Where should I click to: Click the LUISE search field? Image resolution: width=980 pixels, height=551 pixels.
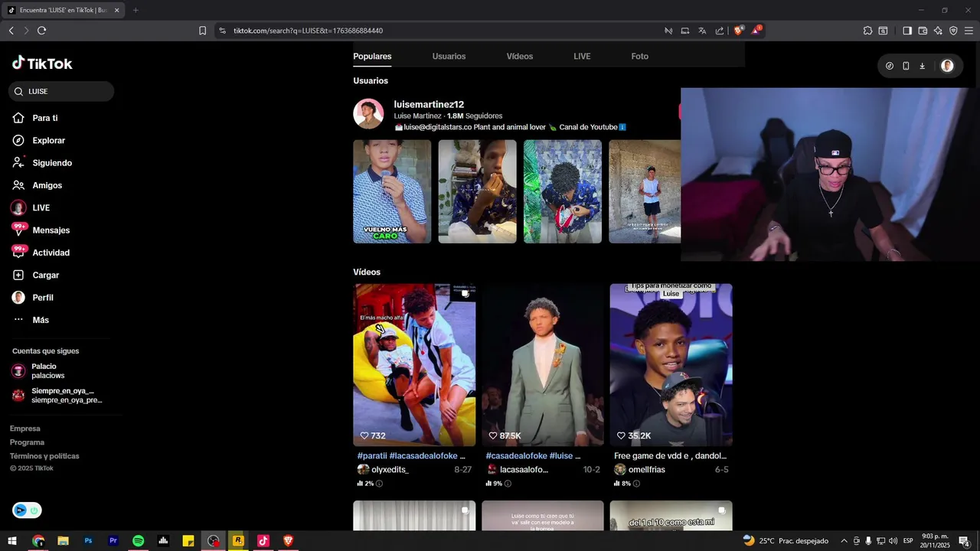(x=61, y=91)
